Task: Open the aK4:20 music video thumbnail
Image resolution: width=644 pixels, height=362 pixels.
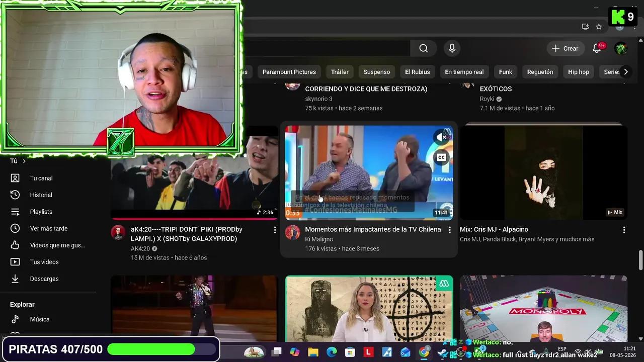Action: coord(194,172)
